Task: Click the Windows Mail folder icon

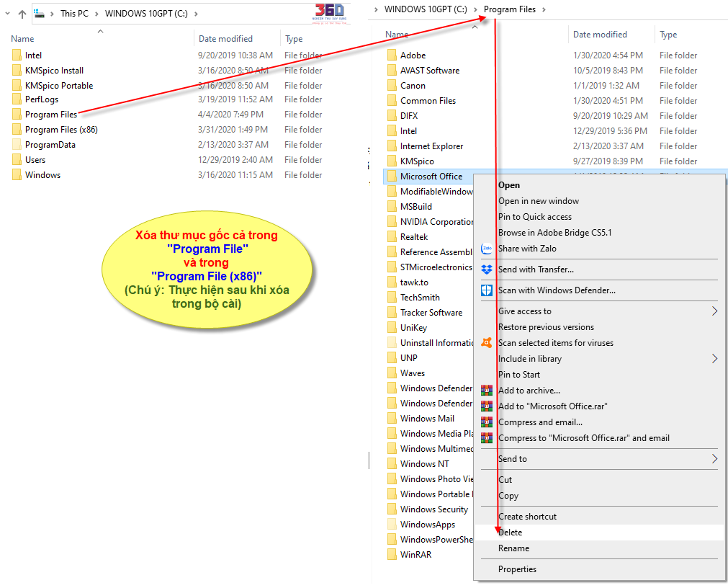Action: click(392, 419)
